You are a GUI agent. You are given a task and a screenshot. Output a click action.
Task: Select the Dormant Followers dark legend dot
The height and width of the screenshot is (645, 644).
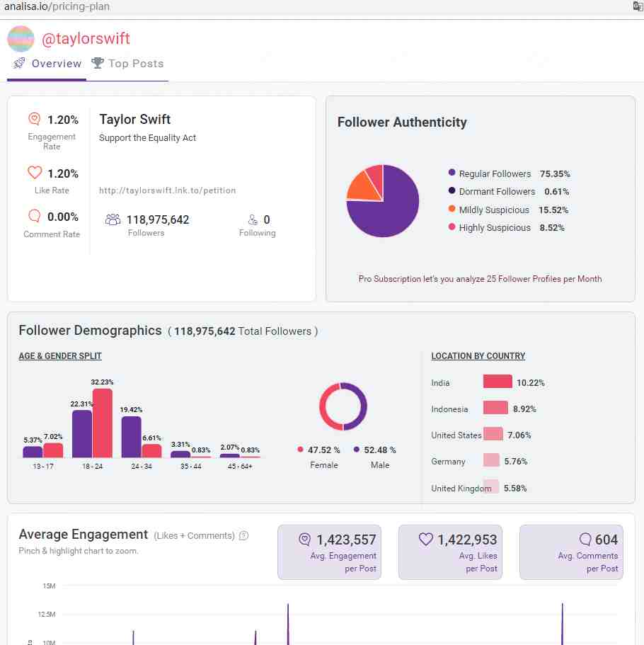(452, 190)
